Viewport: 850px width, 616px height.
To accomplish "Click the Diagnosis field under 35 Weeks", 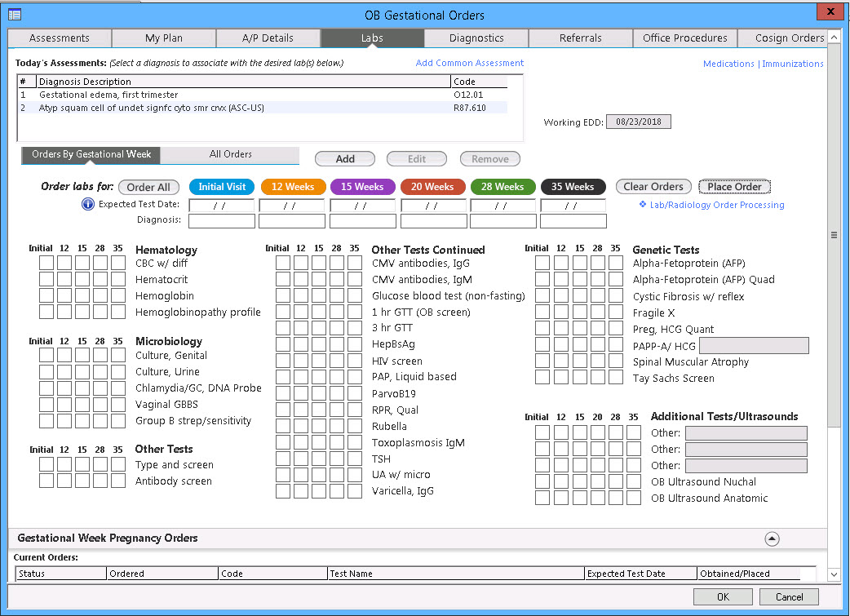I will tap(573, 220).
